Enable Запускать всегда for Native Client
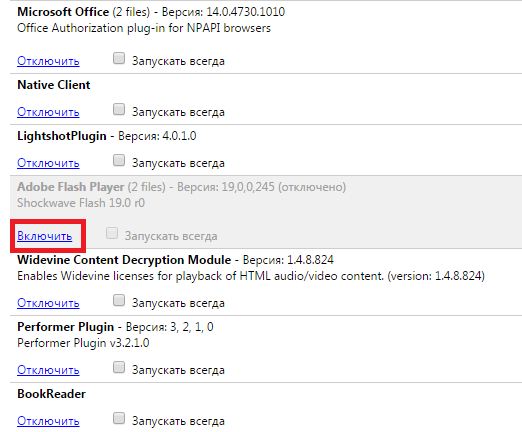 [x=119, y=109]
